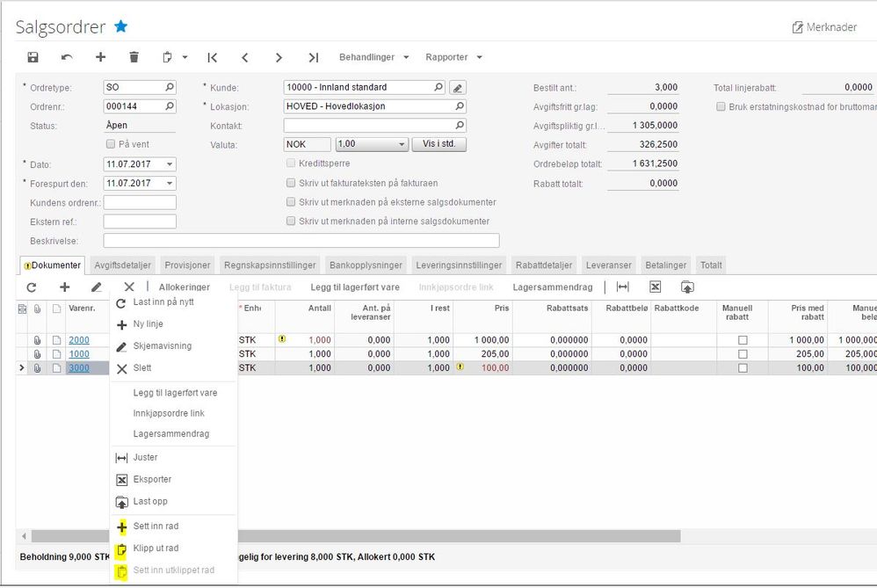Screen dimensions: 877x588
Task: Refresh the document lines grid
Action: tap(32, 287)
